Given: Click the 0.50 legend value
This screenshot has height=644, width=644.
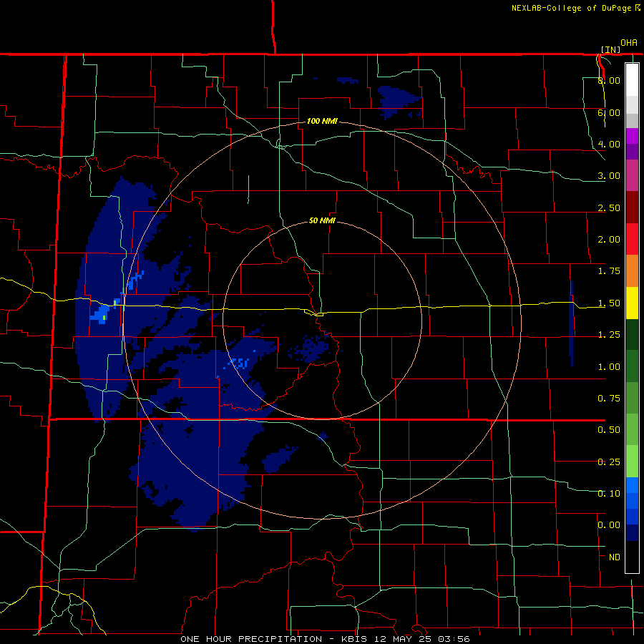Looking at the screenshot, I should (x=609, y=430).
